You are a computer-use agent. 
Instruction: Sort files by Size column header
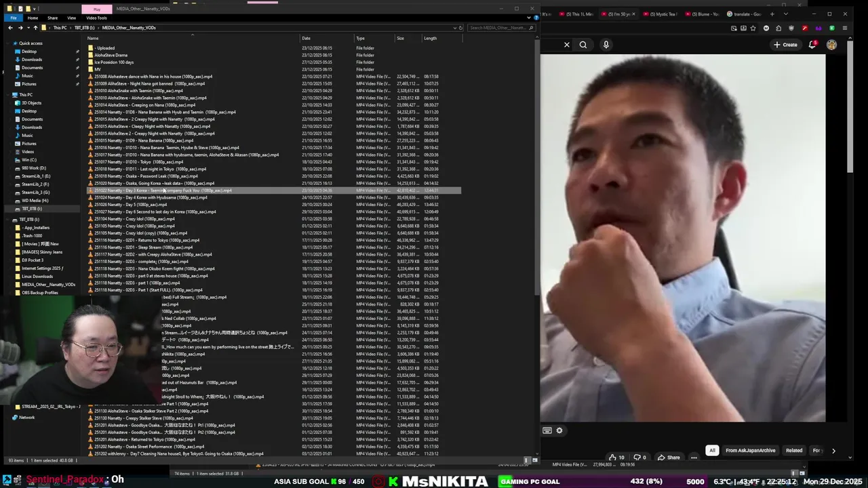401,38
